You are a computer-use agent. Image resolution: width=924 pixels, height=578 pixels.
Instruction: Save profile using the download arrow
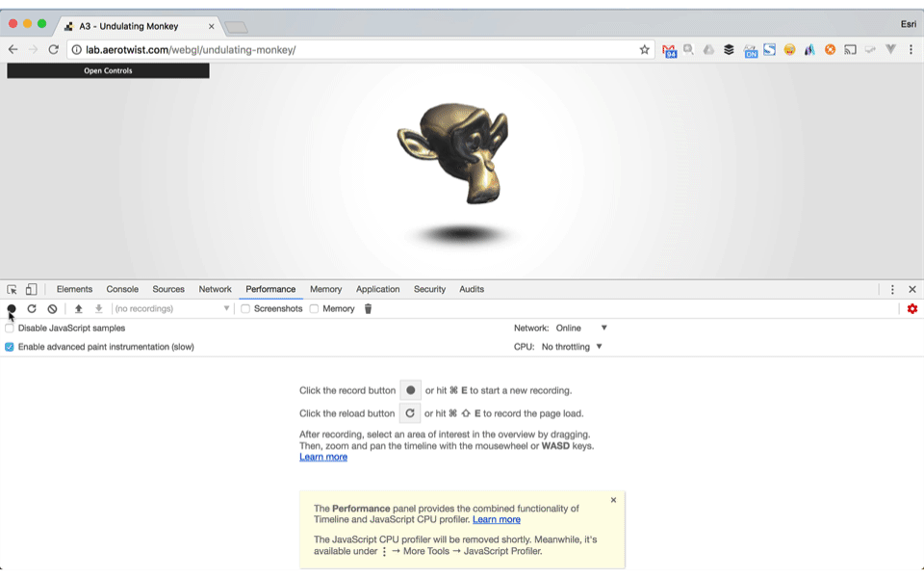99,308
